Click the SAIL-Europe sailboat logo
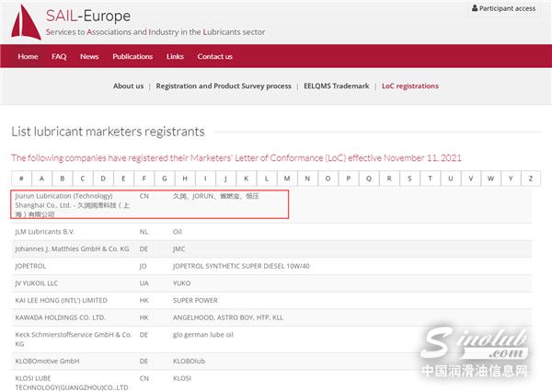Image resolution: width=552 pixels, height=392 pixels. [x=24, y=23]
